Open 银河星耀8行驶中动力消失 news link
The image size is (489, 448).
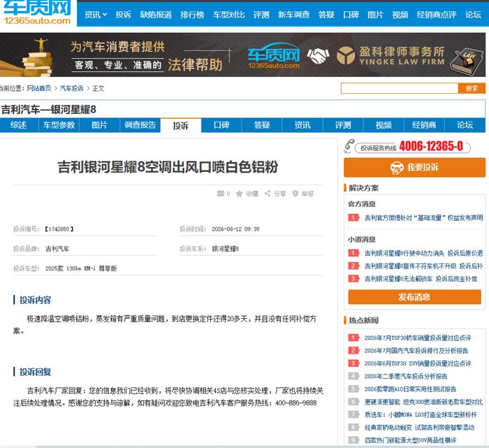424,253
